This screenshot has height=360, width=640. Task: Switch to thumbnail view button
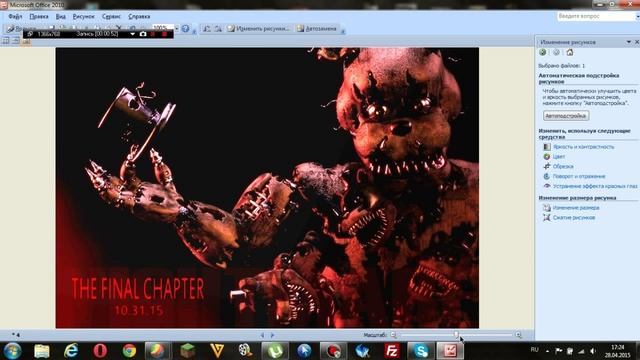coord(6,41)
